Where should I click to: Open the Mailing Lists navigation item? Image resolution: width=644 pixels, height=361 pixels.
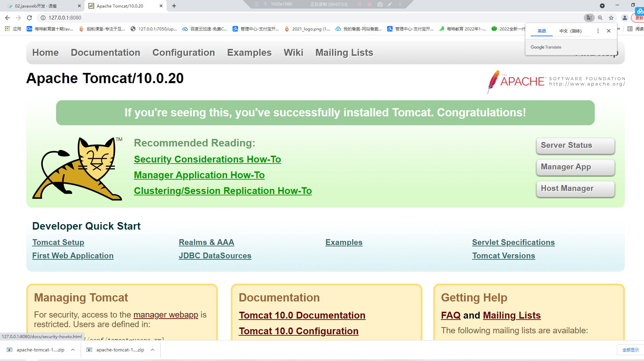[x=344, y=53]
